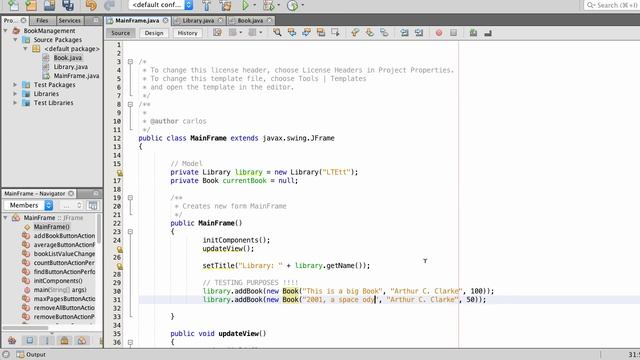Click the Debug Project icon
Image resolution: width=640 pixels, height=360 pixels.
[x=269, y=5]
